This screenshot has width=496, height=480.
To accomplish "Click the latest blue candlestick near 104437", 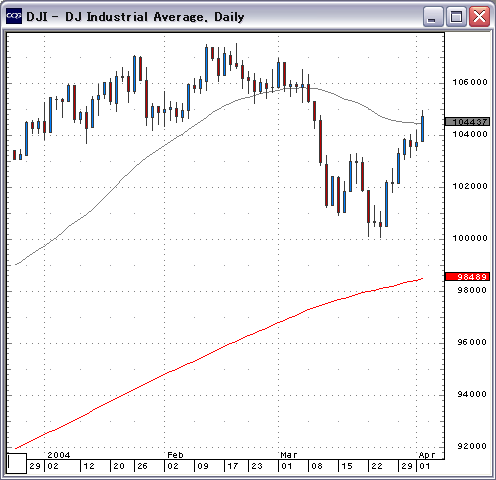I will (422, 129).
